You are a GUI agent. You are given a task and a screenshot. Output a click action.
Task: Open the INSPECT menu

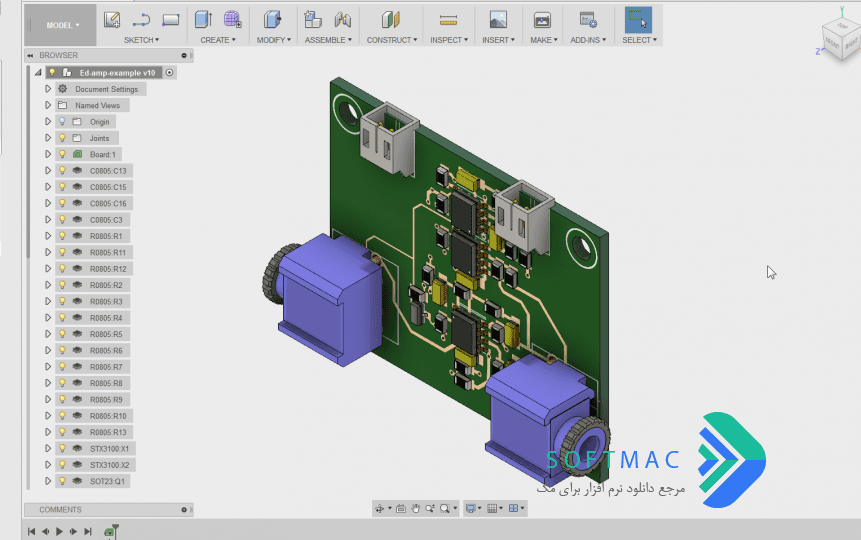pos(449,40)
